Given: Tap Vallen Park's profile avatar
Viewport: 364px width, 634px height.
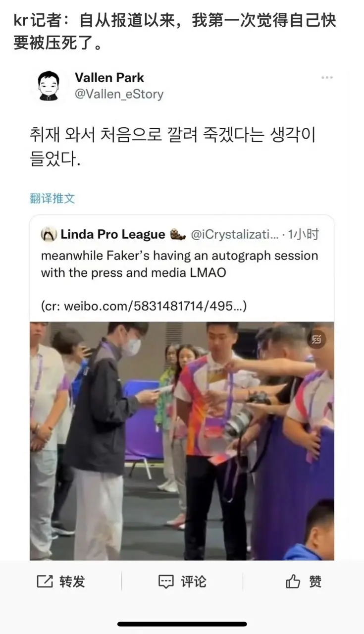Looking at the screenshot, I should point(49,86).
